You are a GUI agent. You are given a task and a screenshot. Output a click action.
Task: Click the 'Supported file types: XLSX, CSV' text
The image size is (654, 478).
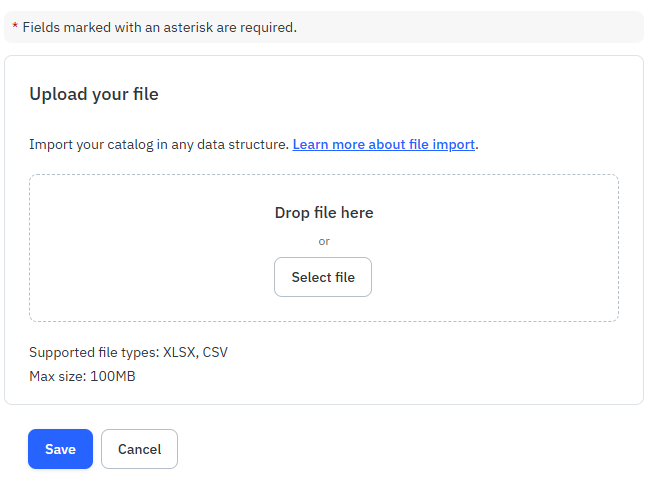pyautogui.click(x=128, y=352)
